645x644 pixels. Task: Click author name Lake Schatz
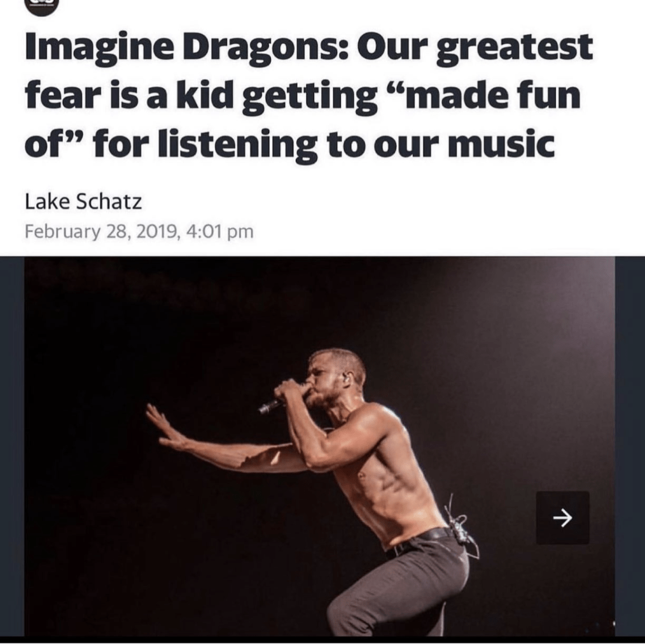tap(83, 202)
